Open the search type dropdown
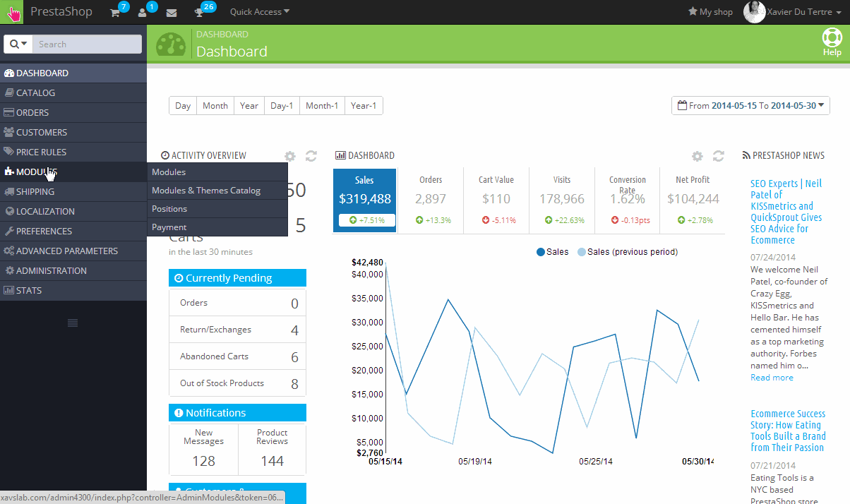 point(18,44)
